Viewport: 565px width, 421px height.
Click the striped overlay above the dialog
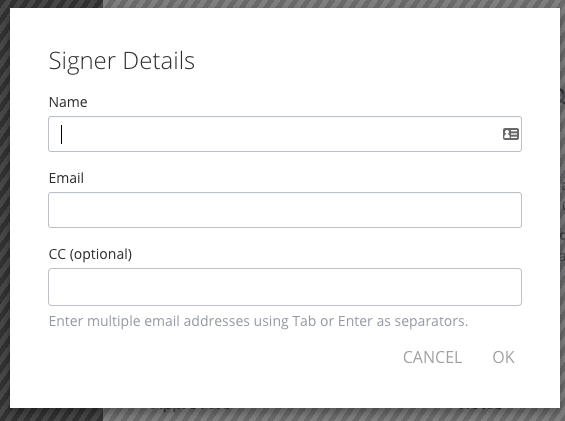click(324, 4)
